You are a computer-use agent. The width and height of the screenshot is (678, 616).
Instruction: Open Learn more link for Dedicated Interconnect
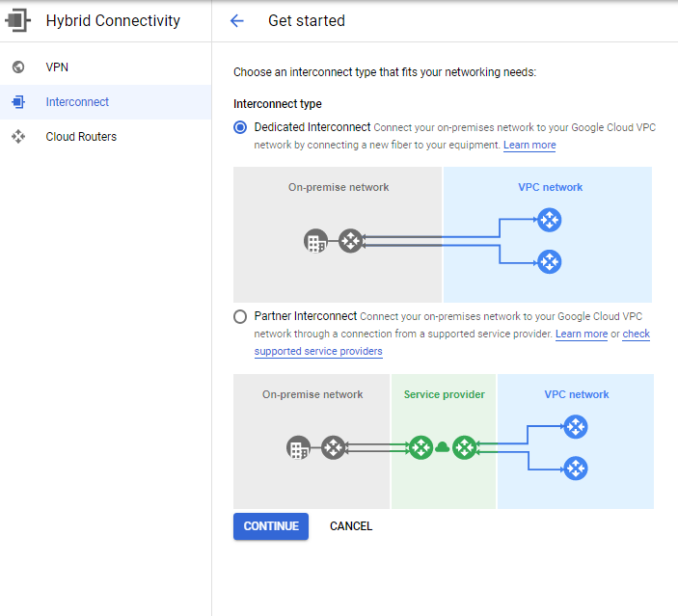coord(529,146)
